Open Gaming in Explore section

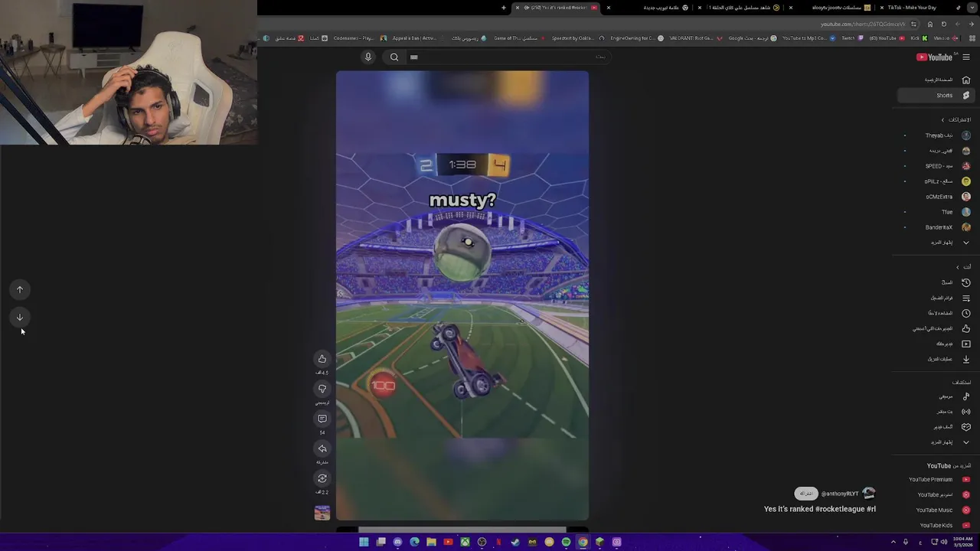click(936, 427)
